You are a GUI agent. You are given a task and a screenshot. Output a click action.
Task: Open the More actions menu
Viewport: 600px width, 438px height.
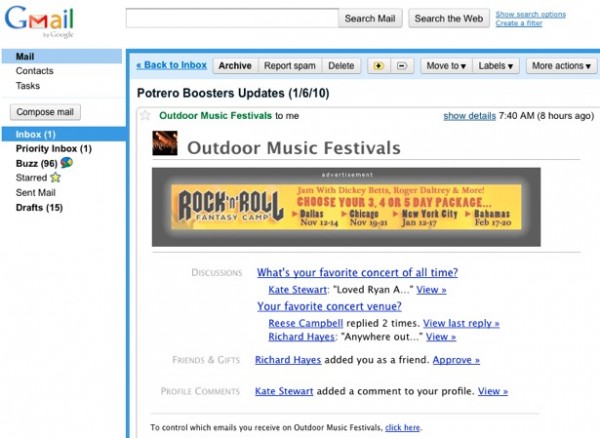tap(561, 66)
